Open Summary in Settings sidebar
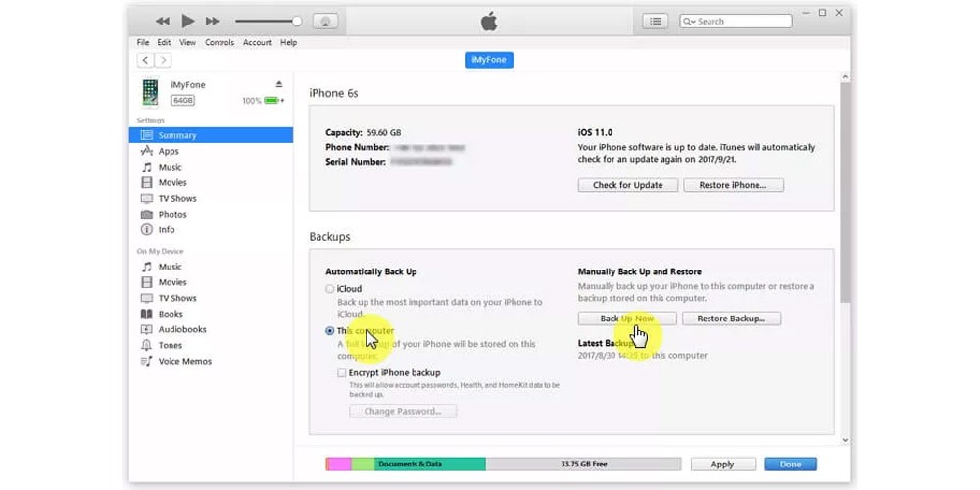This screenshot has width=980, height=490. (x=211, y=135)
